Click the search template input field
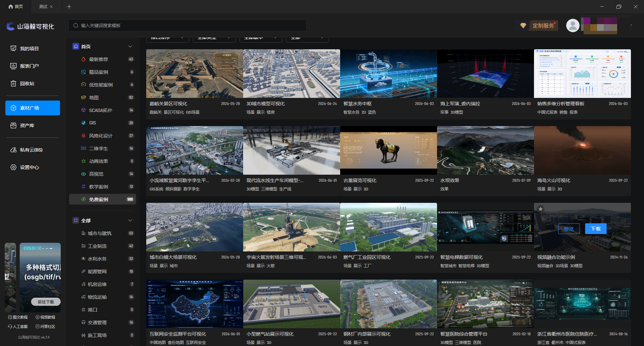 [x=187, y=25]
